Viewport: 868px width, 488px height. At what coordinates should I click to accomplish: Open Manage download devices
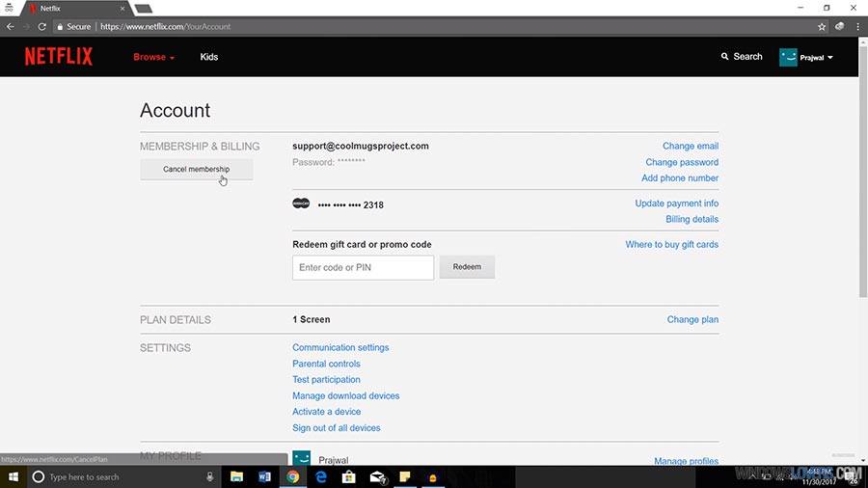[346, 395]
